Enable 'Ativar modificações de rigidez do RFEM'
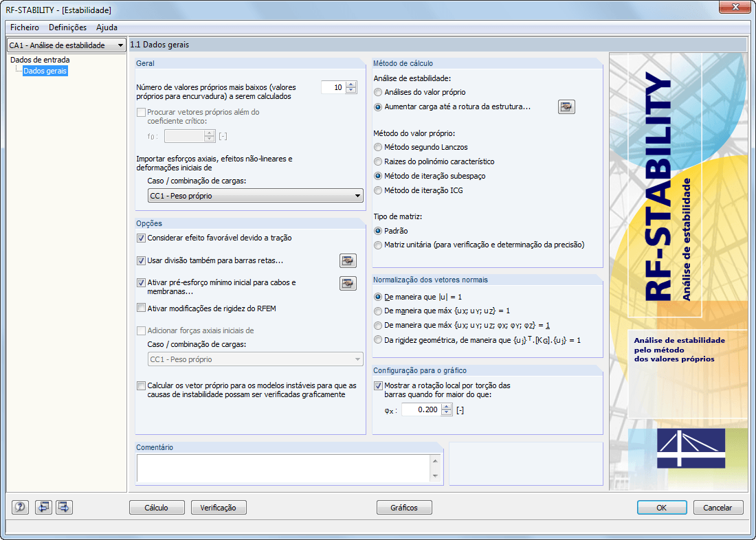The width and height of the screenshot is (756, 540). pos(142,308)
